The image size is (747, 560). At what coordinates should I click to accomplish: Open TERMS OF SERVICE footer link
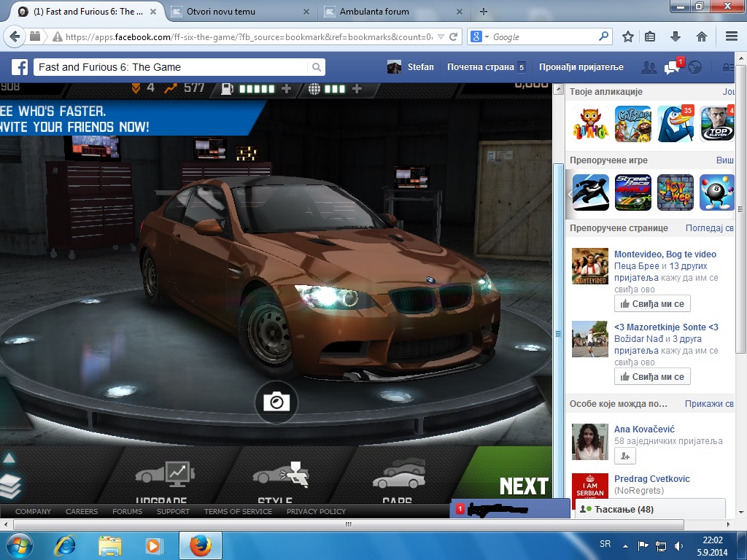[239, 511]
